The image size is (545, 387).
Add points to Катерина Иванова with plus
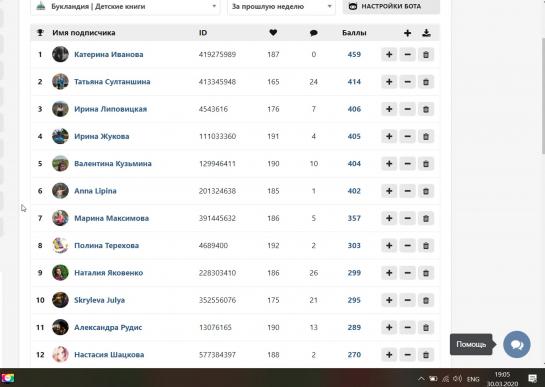pyautogui.click(x=389, y=55)
